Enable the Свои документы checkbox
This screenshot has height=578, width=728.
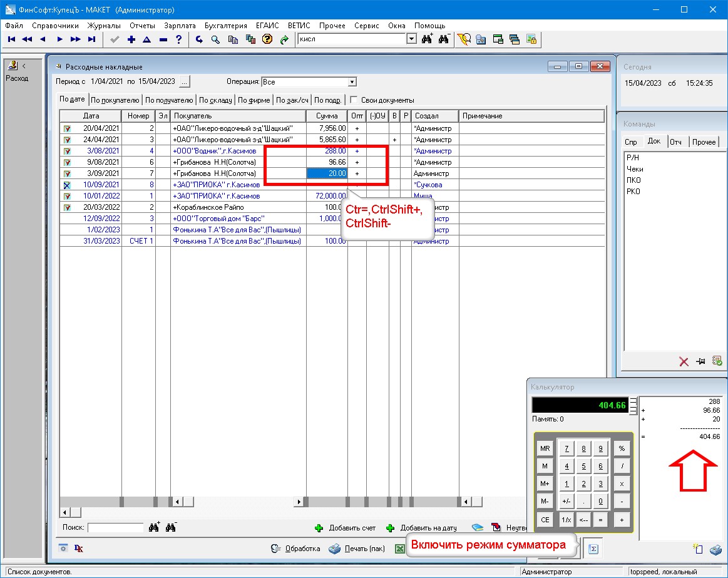tap(354, 100)
